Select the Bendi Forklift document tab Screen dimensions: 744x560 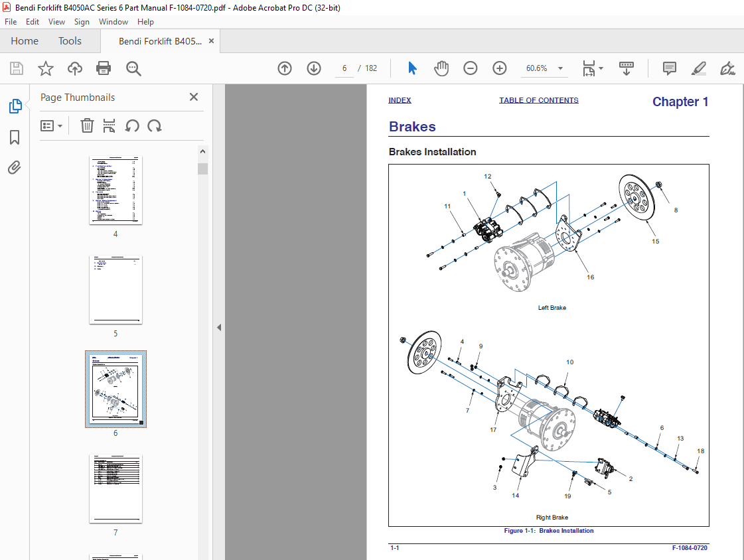[x=160, y=41]
